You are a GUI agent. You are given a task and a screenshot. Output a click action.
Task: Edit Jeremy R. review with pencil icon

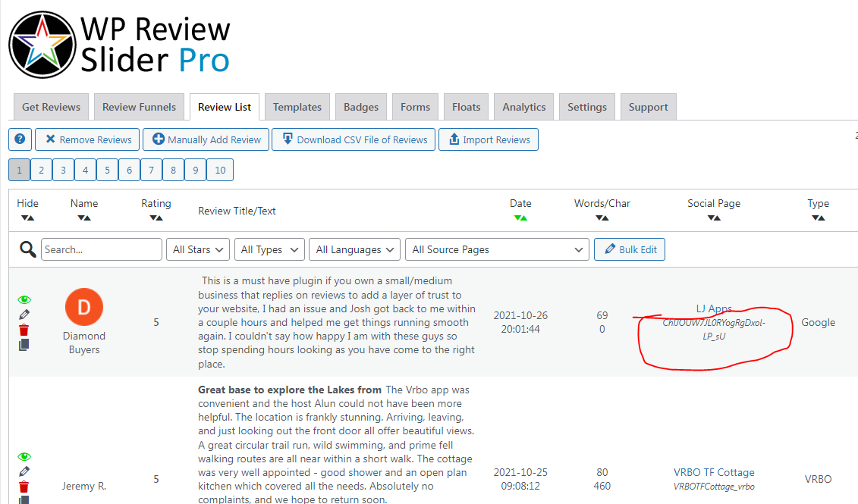pos(24,471)
